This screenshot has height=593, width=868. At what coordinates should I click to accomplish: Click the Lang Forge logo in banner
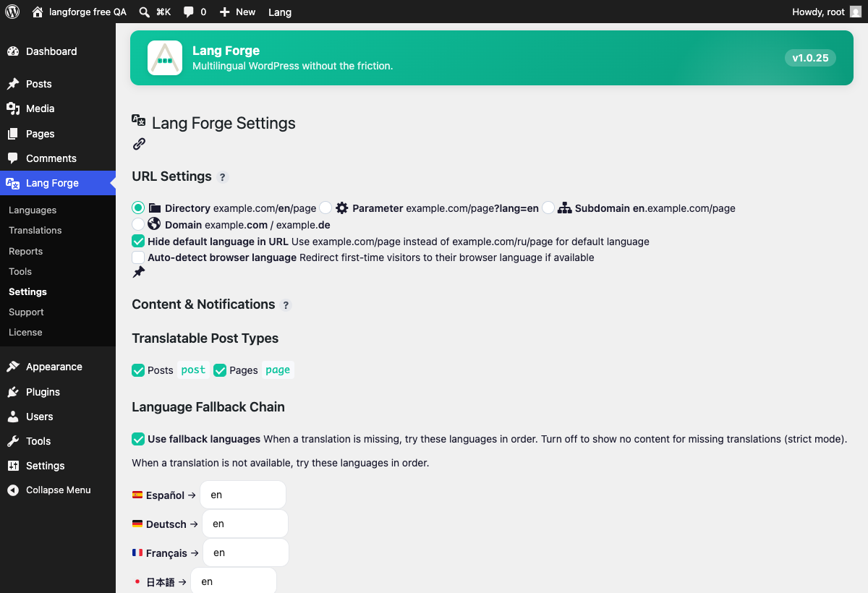pos(165,58)
